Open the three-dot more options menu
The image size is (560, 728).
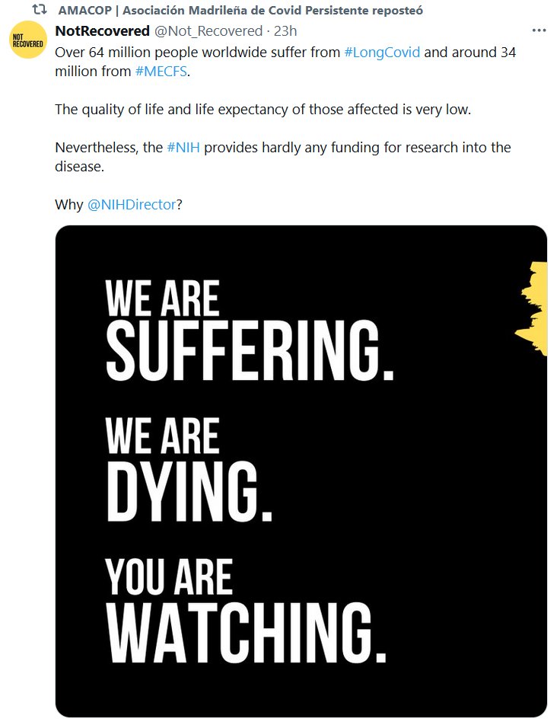pyautogui.click(x=539, y=31)
